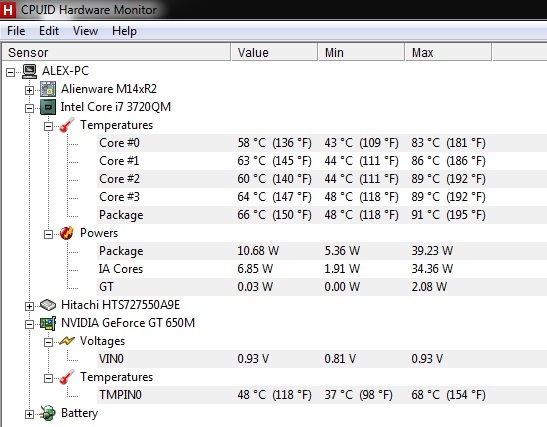Collapse the Intel Core i7 3720QM node

pyautogui.click(x=29, y=108)
